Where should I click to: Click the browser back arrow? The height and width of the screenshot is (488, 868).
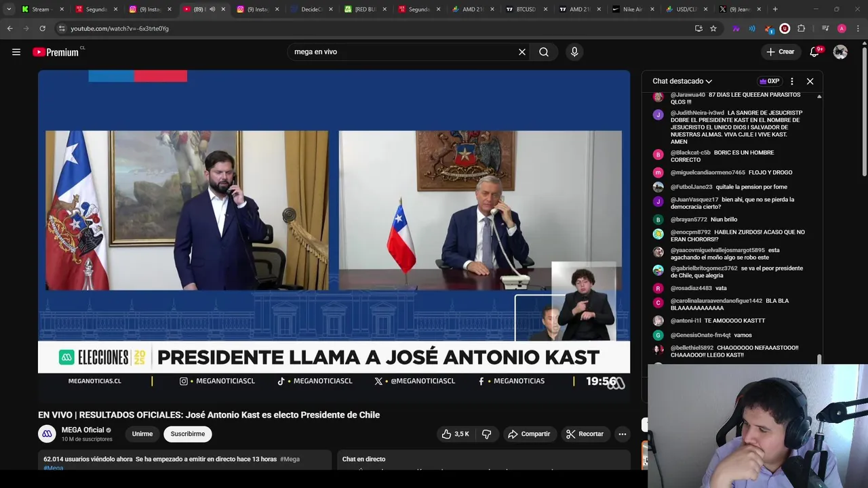9,28
